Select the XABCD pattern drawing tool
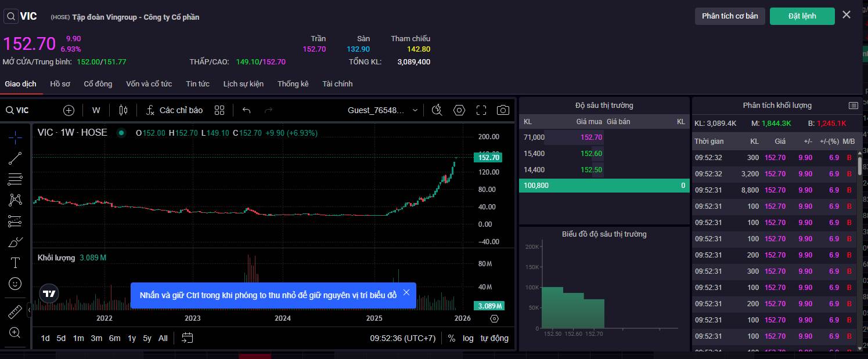Image resolution: width=868 pixels, height=359 pixels. pyautogui.click(x=16, y=200)
